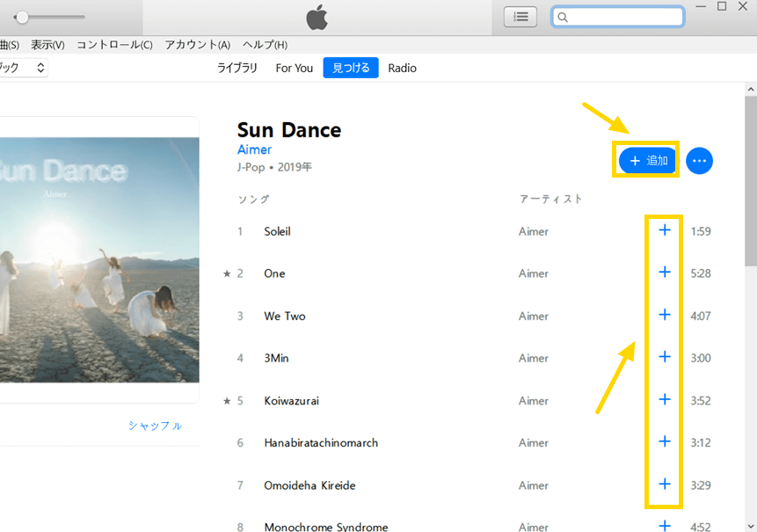Add Monochrome Syndrome via plus icon
Image resolution: width=757 pixels, height=532 pixels.
tap(665, 525)
